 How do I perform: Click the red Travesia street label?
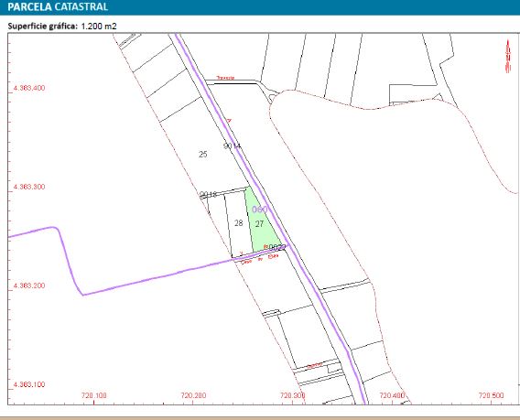225,78
